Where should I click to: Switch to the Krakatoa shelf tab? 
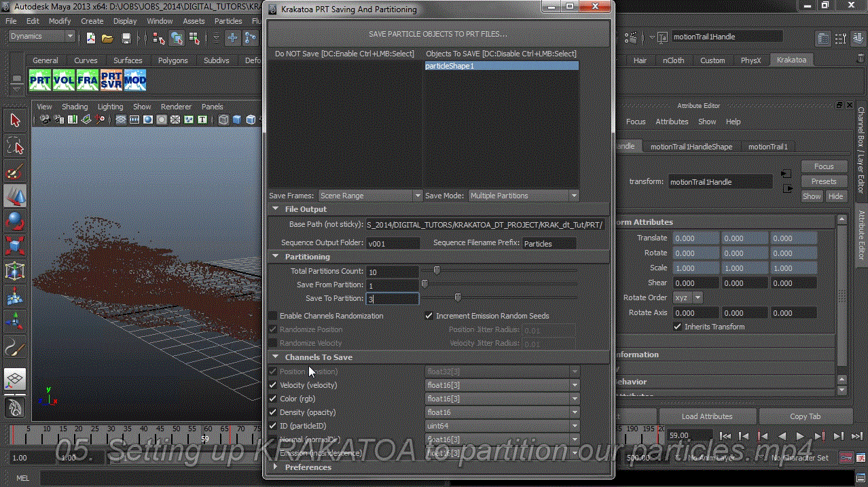[791, 60]
